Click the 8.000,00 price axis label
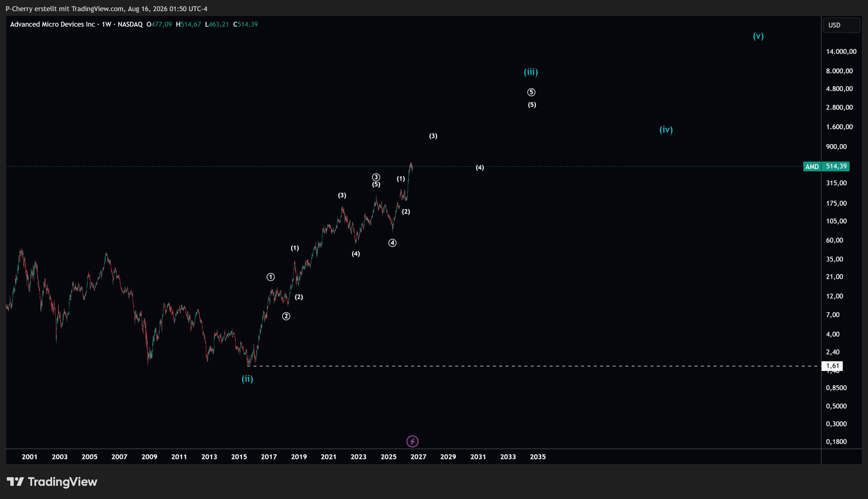The height and width of the screenshot is (499, 868). click(840, 71)
